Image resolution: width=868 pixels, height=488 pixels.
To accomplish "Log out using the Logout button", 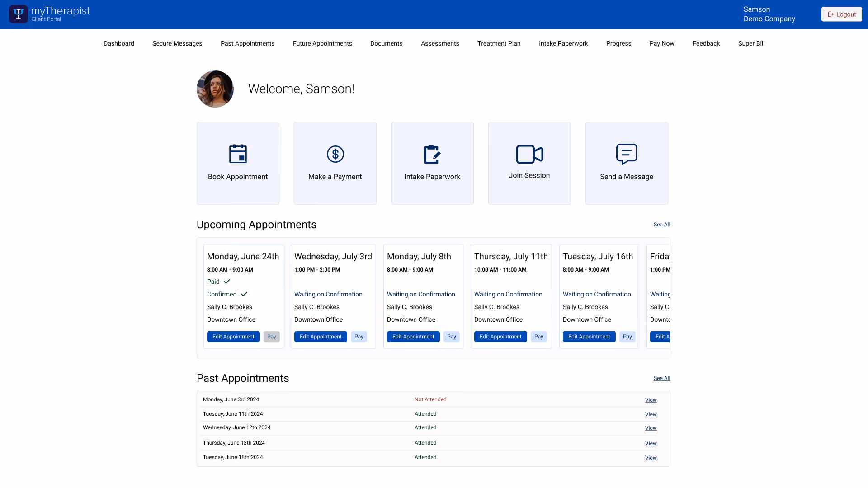I will [841, 14].
